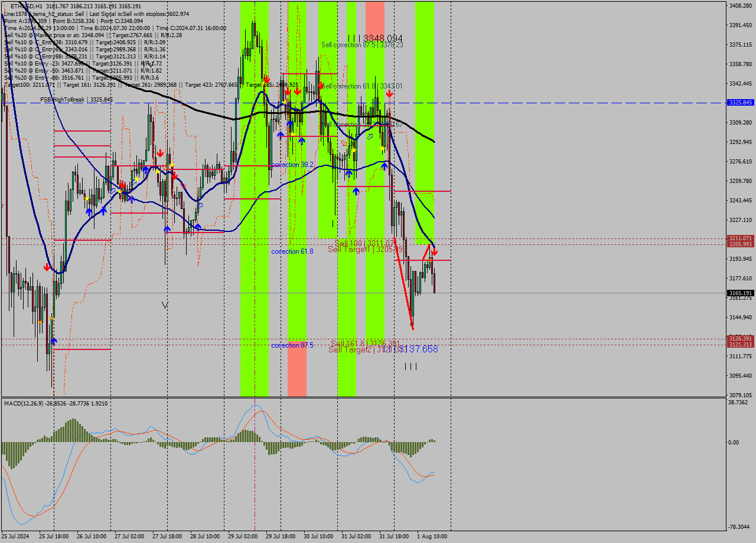Select the current price tag 3165.191
756x543 pixels.
tap(741, 293)
